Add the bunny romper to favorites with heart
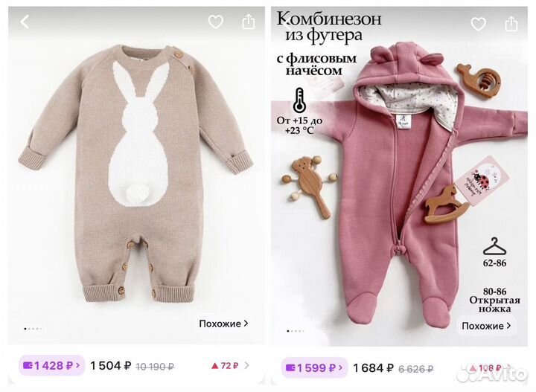The image size is (536, 392). pyautogui.click(x=215, y=22)
